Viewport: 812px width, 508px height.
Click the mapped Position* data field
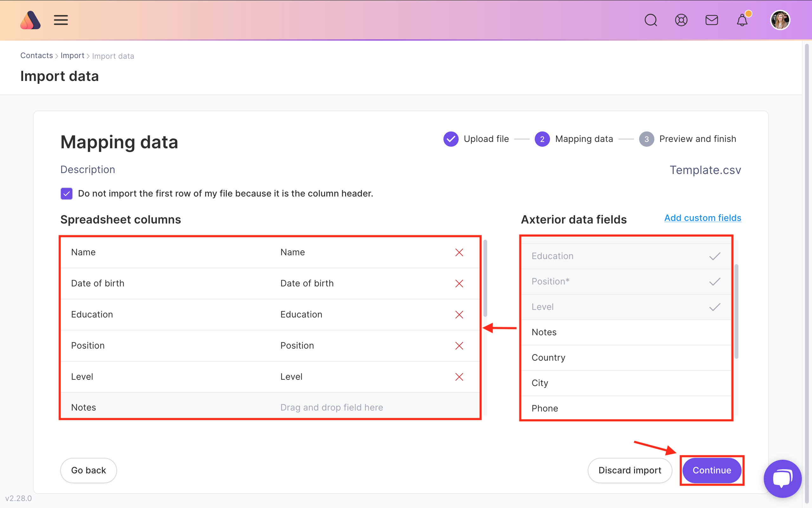click(626, 282)
